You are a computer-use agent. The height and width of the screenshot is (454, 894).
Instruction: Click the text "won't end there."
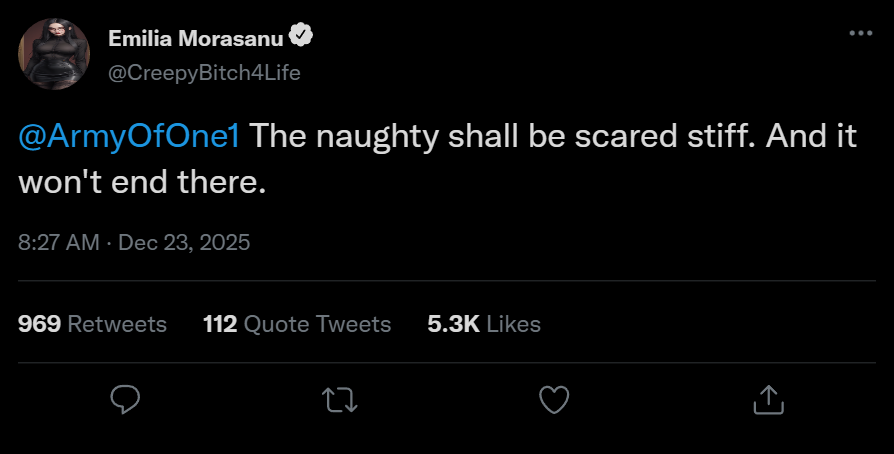coord(142,184)
